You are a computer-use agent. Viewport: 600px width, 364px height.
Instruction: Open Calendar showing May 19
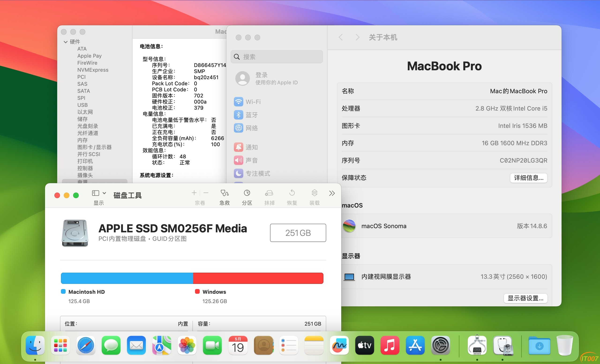click(x=238, y=345)
